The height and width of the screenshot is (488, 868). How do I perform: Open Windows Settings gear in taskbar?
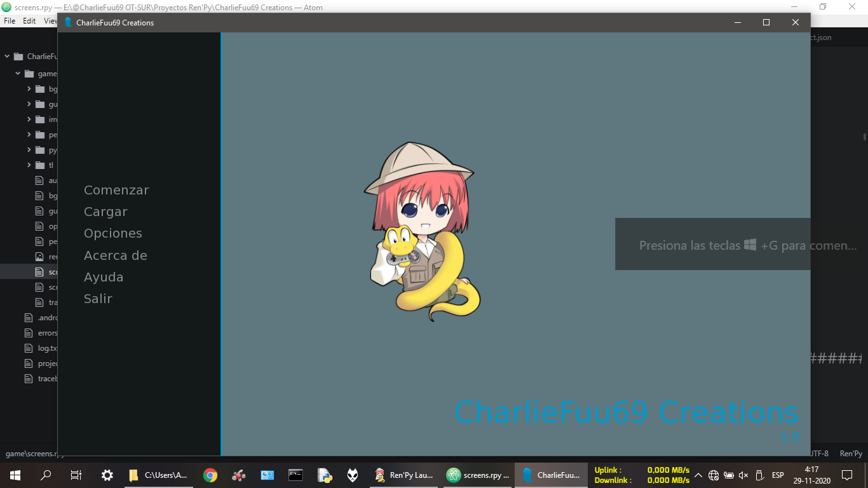(x=107, y=475)
